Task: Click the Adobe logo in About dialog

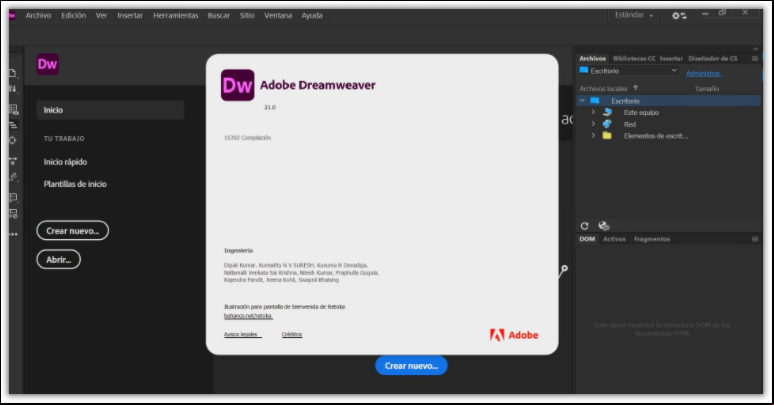Action: click(x=514, y=335)
